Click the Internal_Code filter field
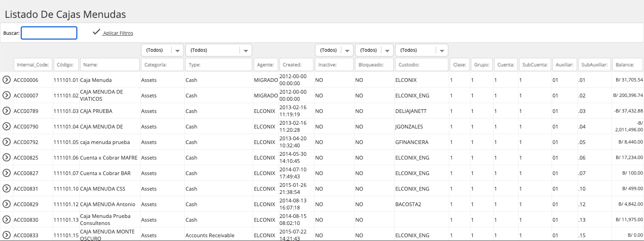Screen dimensions: 644x241 pos(33,64)
